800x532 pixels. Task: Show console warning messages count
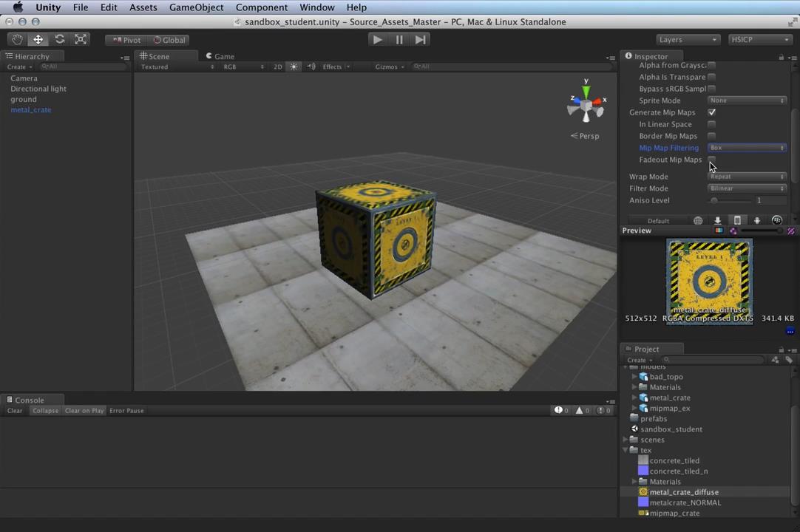pyautogui.click(x=583, y=410)
